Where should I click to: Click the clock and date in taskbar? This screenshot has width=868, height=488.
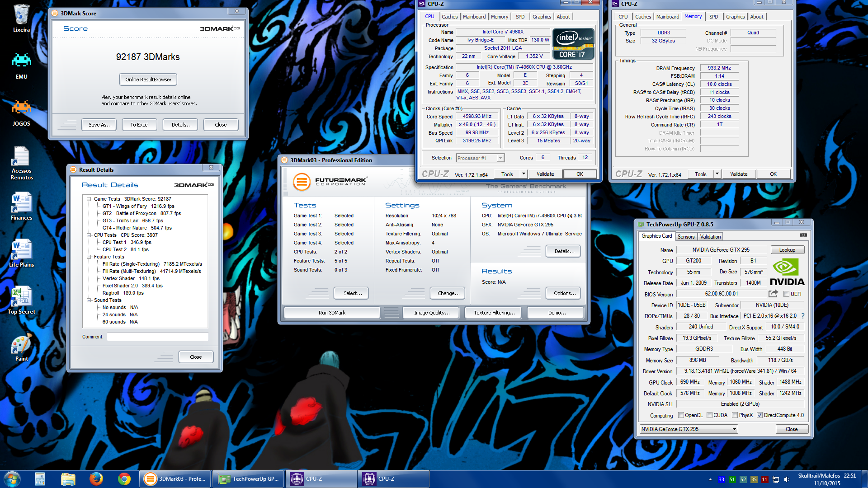[x=827, y=479]
